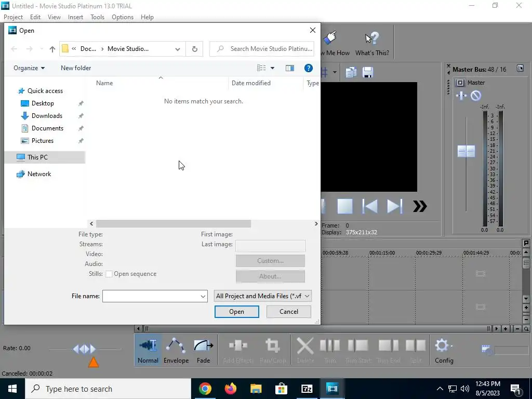This screenshot has width=532, height=399.
Task: Open the Master Bus properties icon
Action: click(x=520, y=68)
